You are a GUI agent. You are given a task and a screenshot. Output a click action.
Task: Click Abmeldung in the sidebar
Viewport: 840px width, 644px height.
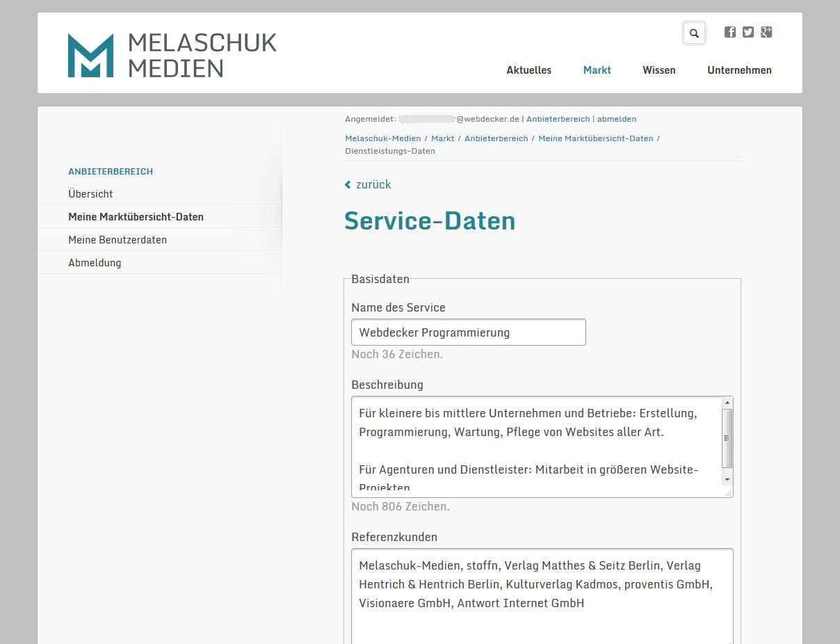(x=95, y=263)
